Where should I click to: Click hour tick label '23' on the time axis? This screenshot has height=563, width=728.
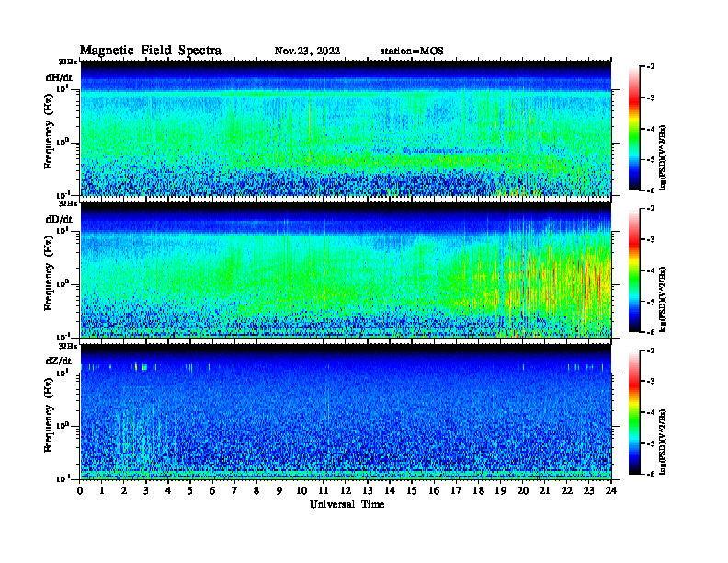(588, 491)
